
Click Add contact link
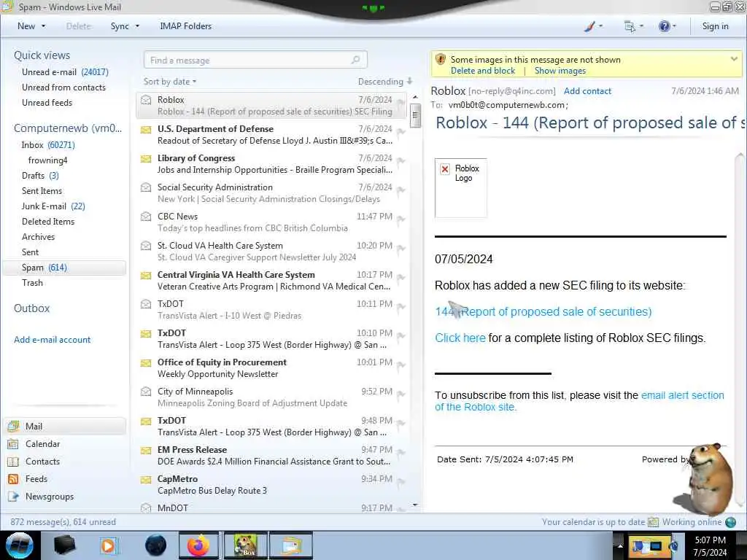587,91
